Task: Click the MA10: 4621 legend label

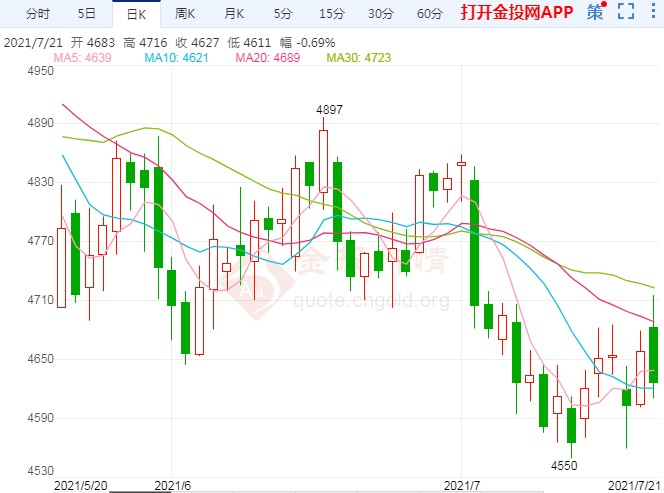Action: (176, 58)
